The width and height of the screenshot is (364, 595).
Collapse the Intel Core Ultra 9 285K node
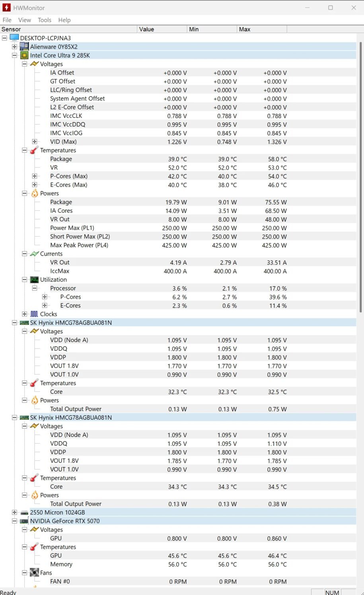14,55
